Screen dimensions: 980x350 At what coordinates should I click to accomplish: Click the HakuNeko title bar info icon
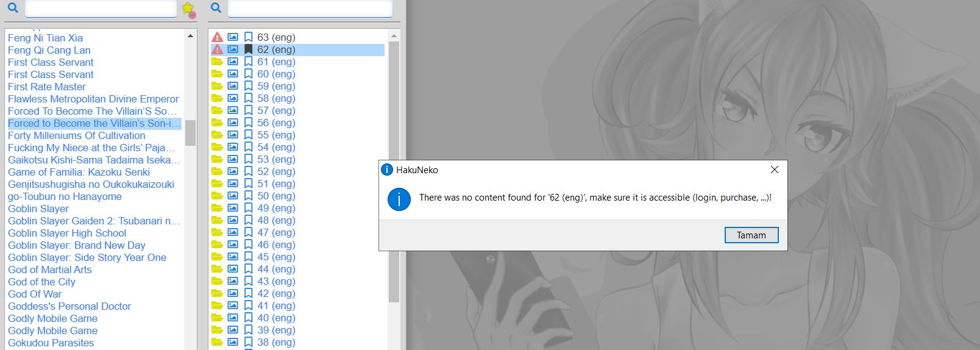387,170
